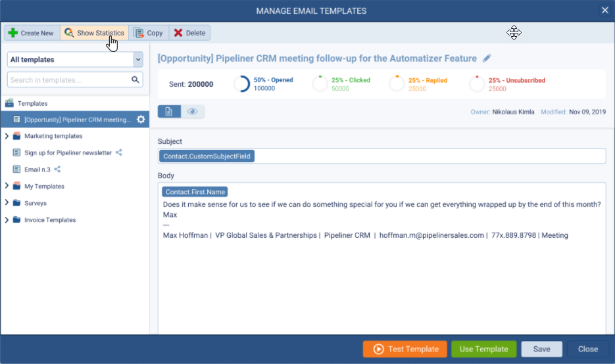
Task: Select the Email n.3 template
Action: pos(37,170)
